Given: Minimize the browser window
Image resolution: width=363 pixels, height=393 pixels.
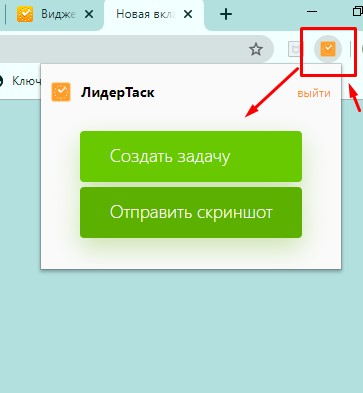Looking at the screenshot, I should 312,12.
